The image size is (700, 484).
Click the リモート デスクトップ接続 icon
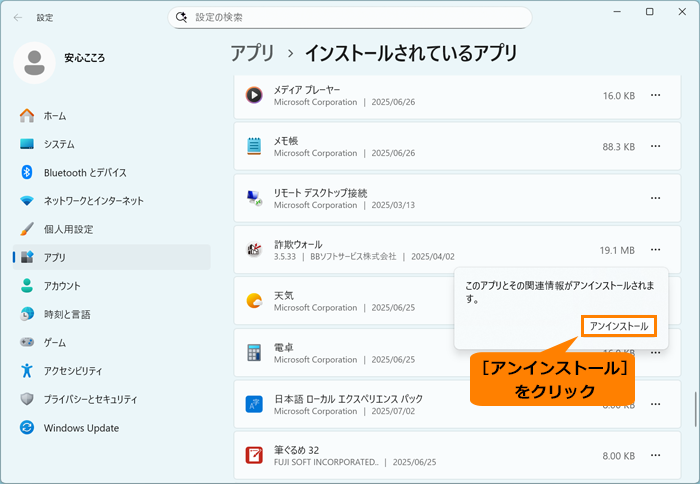tap(254, 198)
